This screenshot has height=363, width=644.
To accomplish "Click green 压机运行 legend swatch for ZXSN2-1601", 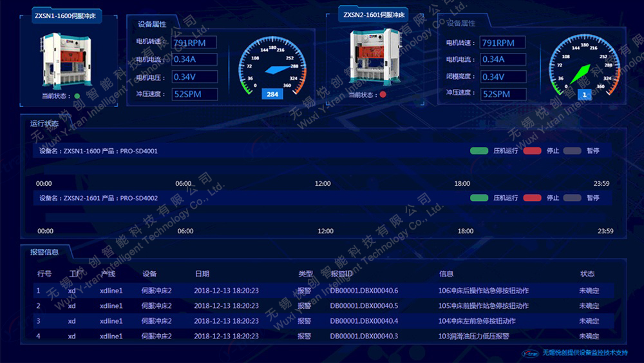I will point(479,198).
